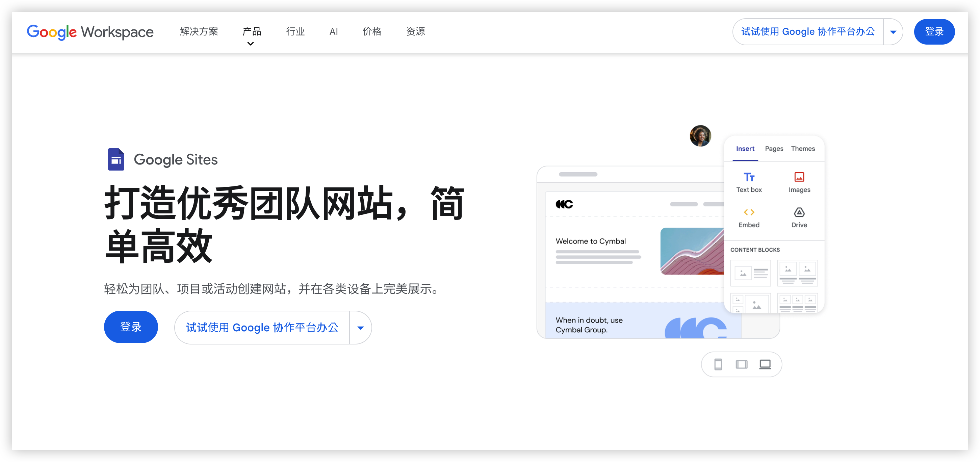The height and width of the screenshot is (462, 980).
Task: Switch preview to the tablet device icon
Action: (x=741, y=364)
